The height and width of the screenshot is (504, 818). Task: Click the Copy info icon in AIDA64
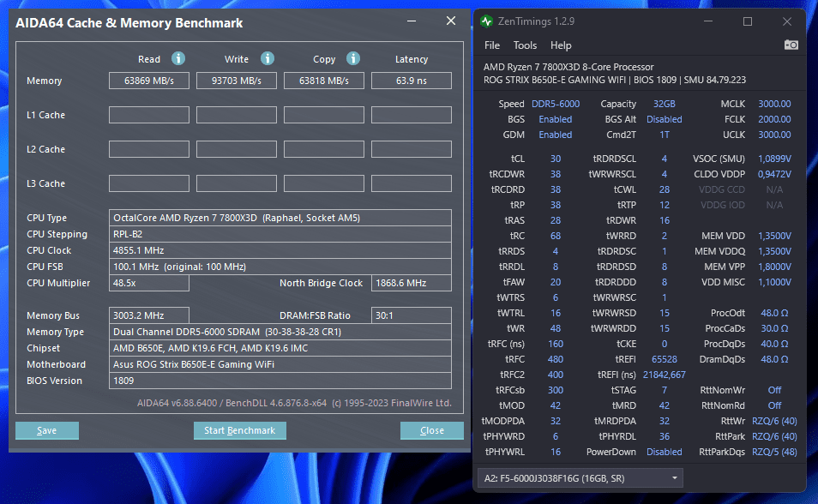click(x=352, y=58)
